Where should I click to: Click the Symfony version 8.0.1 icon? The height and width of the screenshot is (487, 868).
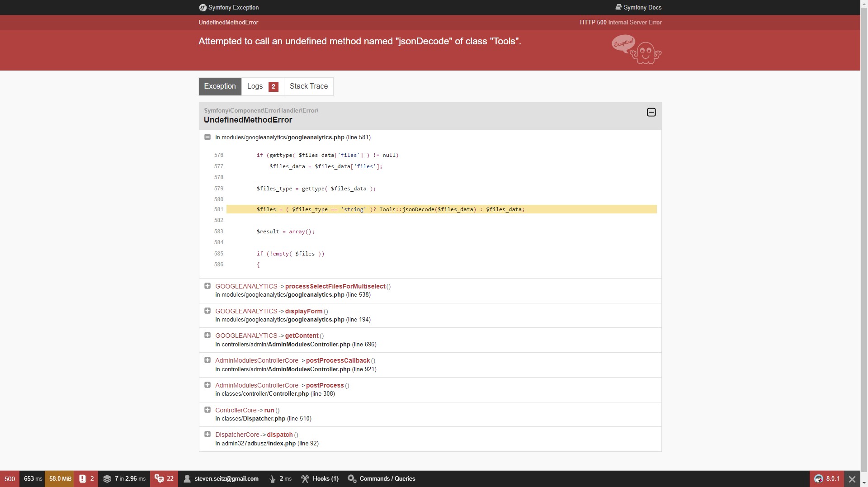(819, 479)
